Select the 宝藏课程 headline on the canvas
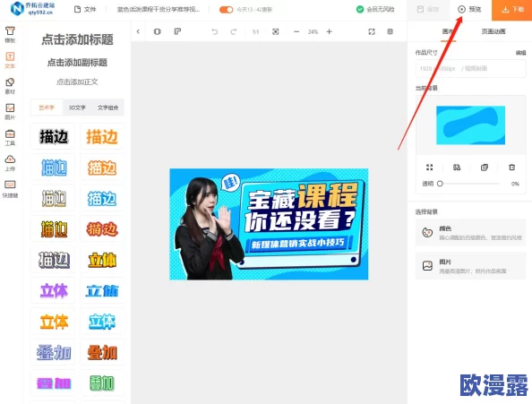This screenshot has width=532, height=404. [x=303, y=195]
